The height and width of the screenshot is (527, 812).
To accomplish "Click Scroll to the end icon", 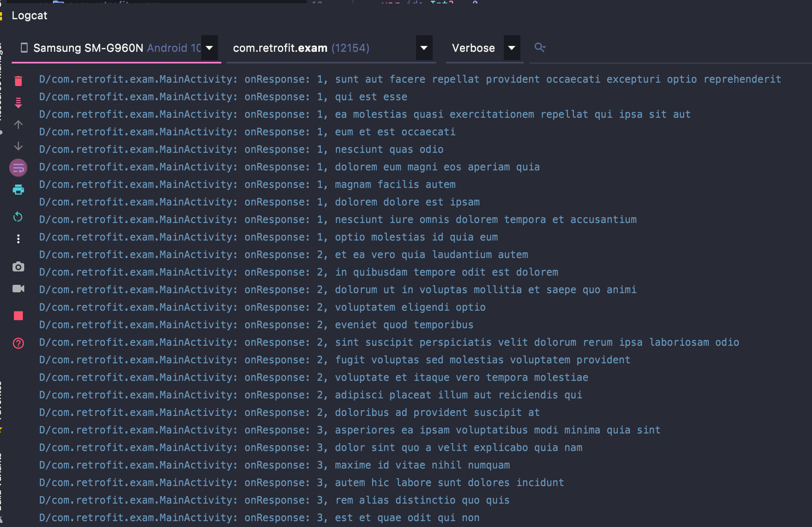I will click(x=18, y=103).
